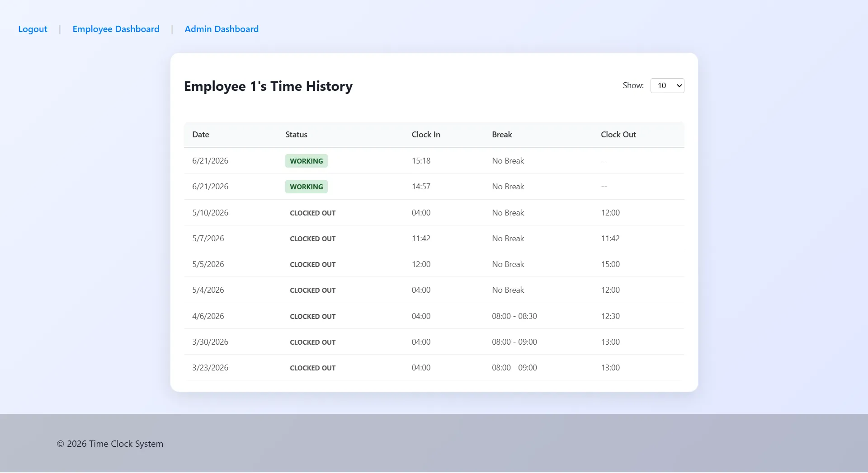The width and height of the screenshot is (868, 473).
Task: Click the 12:30 clock-out time
Action: click(610, 316)
